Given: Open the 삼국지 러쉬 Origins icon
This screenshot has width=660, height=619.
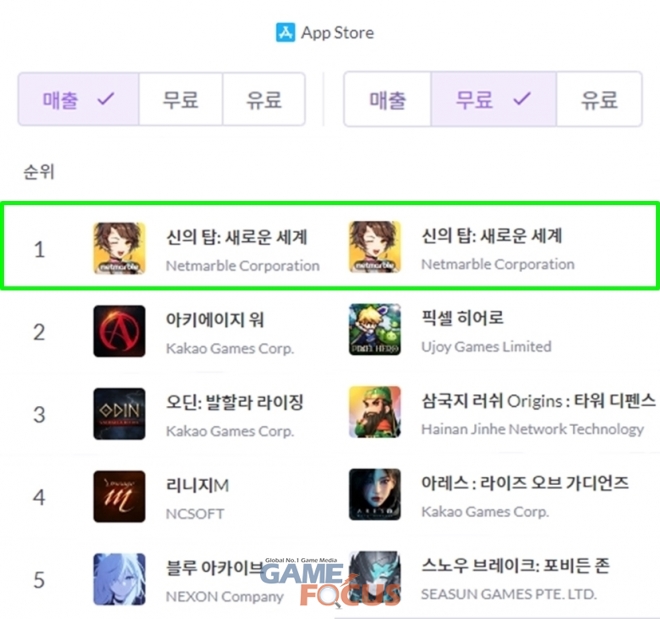Looking at the screenshot, I should pos(375,412).
